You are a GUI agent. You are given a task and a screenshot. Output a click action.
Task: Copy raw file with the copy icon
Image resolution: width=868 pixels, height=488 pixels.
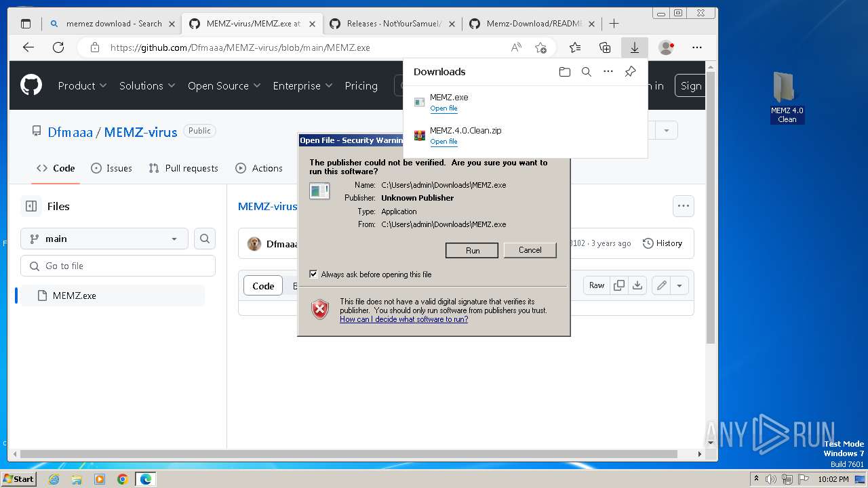(x=618, y=285)
